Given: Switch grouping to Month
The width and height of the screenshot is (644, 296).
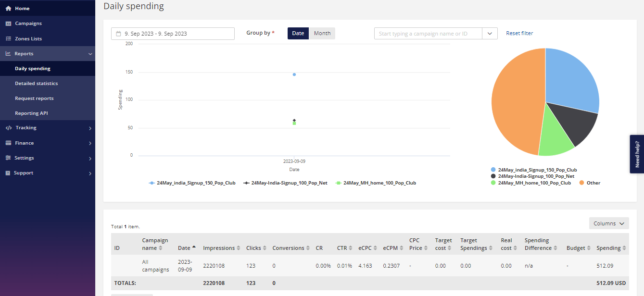Looking at the screenshot, I should coord(322,33).
